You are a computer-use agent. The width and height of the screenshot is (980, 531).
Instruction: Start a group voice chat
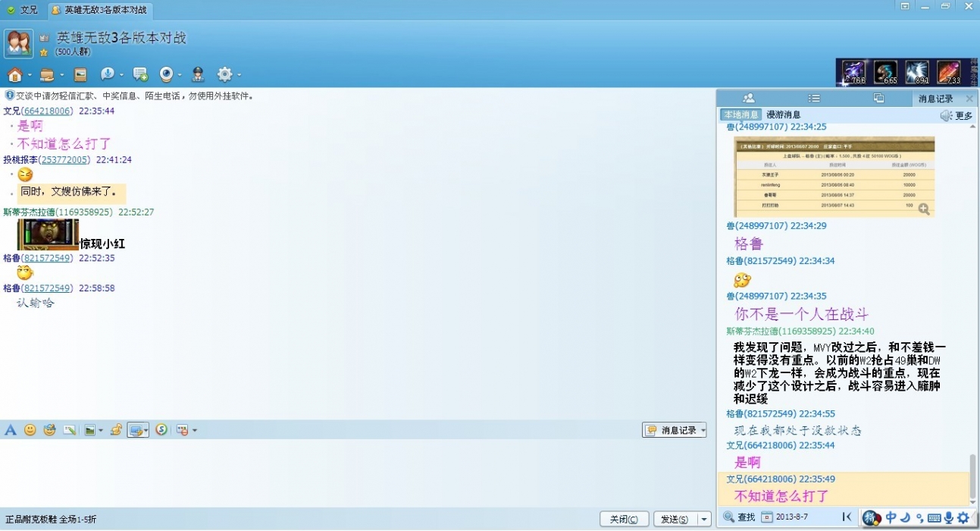pyautogui.click(x=108, y=74)
